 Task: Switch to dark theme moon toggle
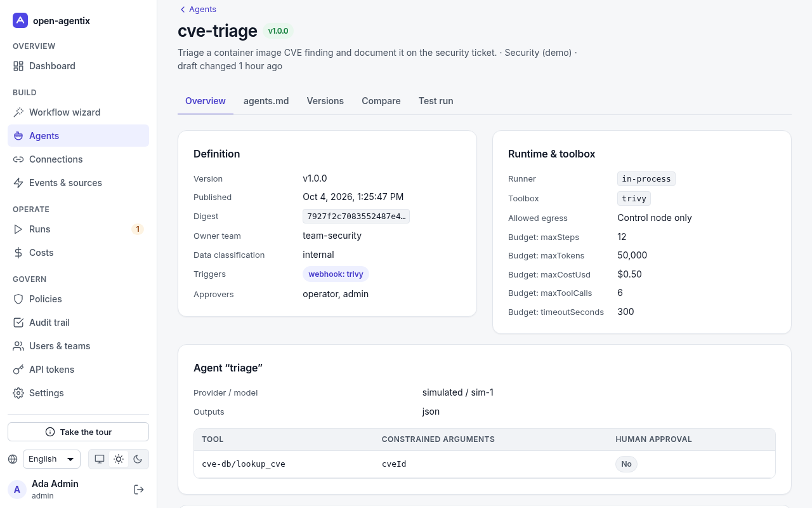[138, 459]
